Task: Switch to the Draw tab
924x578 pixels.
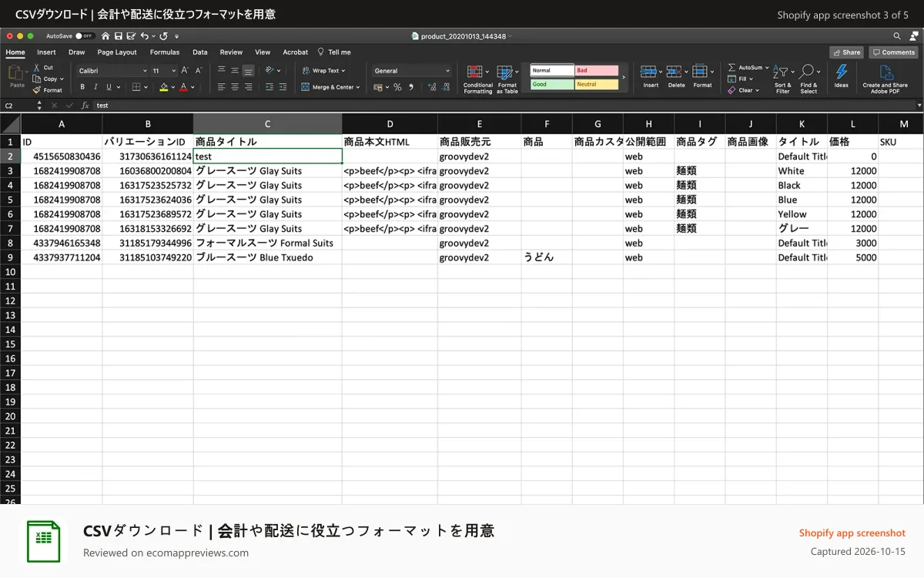Action: [x=77, y=52]
